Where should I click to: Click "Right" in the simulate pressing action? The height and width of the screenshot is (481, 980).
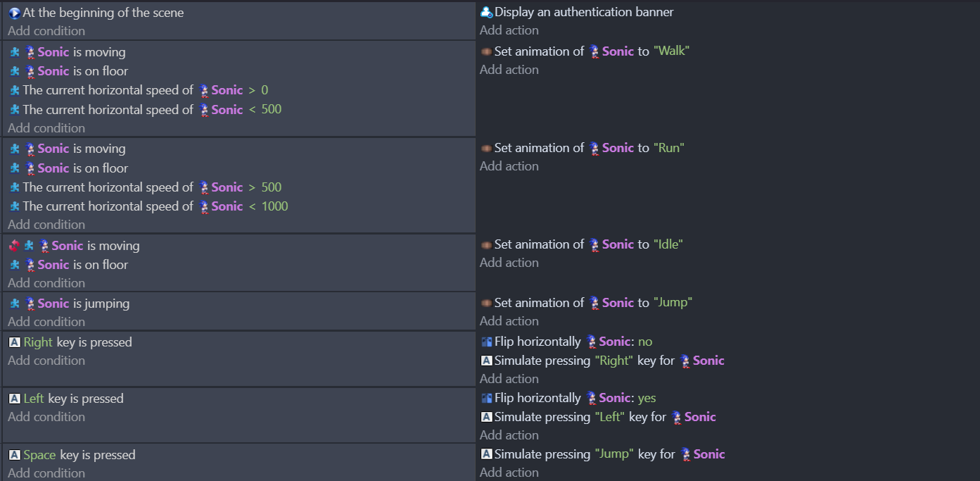point(615,361)
